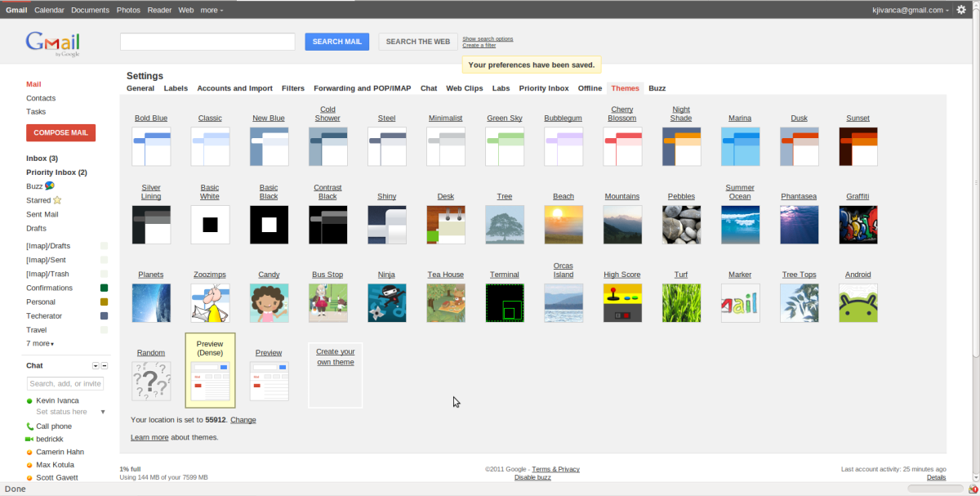Click Confirmations label green color swatch
This screenshot has width=980, height=496.
[x=104, y=288]
